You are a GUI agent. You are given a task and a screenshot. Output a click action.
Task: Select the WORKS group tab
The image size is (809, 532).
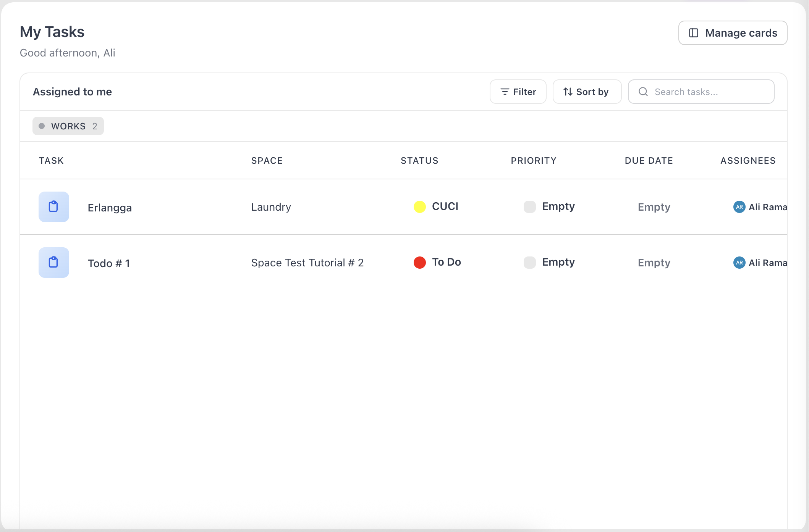click(68, 126)
